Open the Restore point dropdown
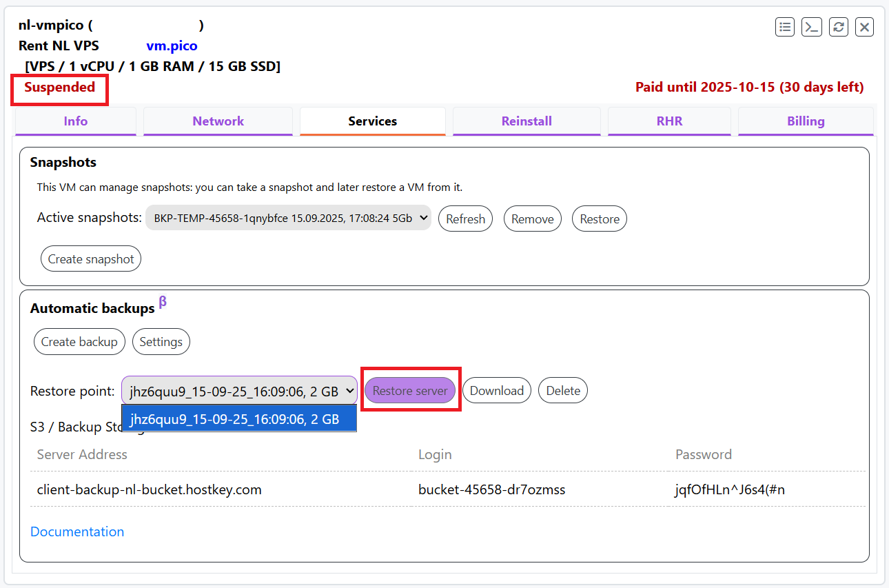The width and height of the screenshot is (889, 588). [x=239, y=391]
